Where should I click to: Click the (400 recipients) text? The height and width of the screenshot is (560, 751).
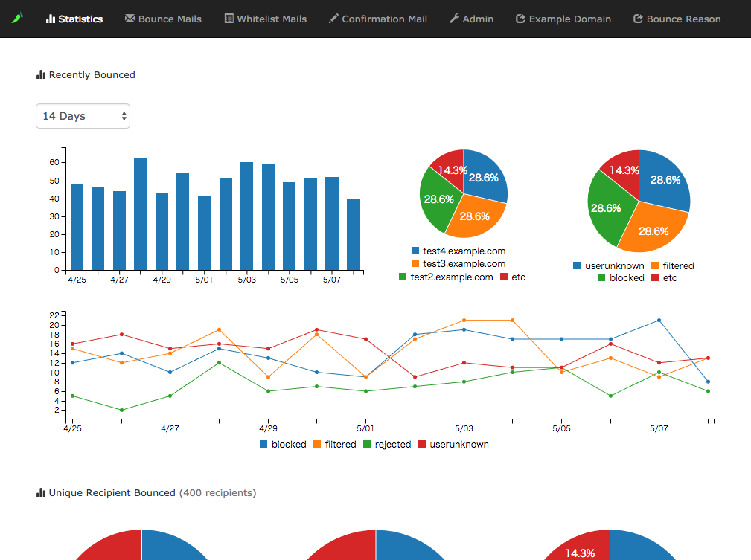[x=218, y=492]
